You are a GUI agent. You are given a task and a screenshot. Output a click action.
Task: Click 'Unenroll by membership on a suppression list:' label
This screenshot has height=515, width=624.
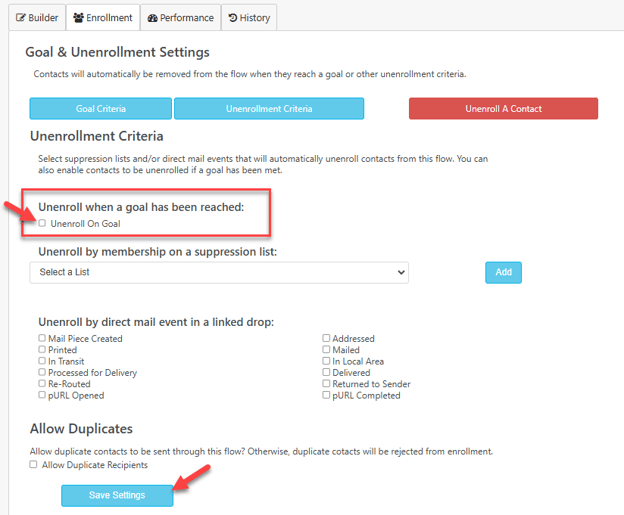(158, 252)
